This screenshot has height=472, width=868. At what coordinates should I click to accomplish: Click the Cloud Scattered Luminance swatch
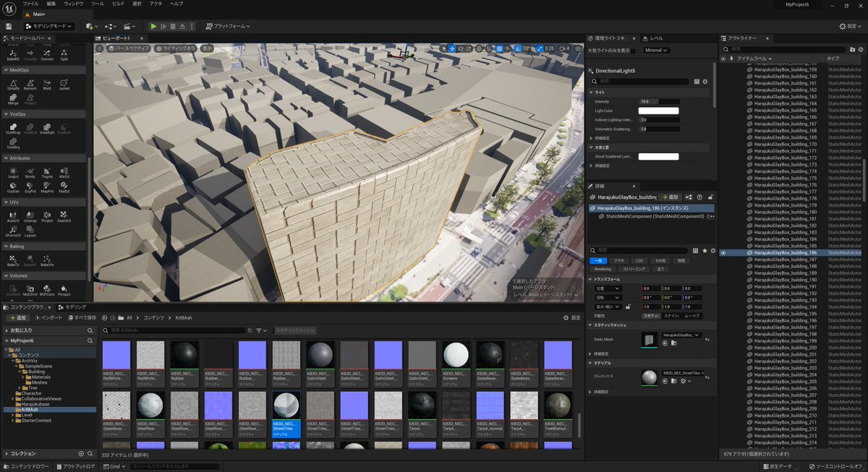(659, 156)
